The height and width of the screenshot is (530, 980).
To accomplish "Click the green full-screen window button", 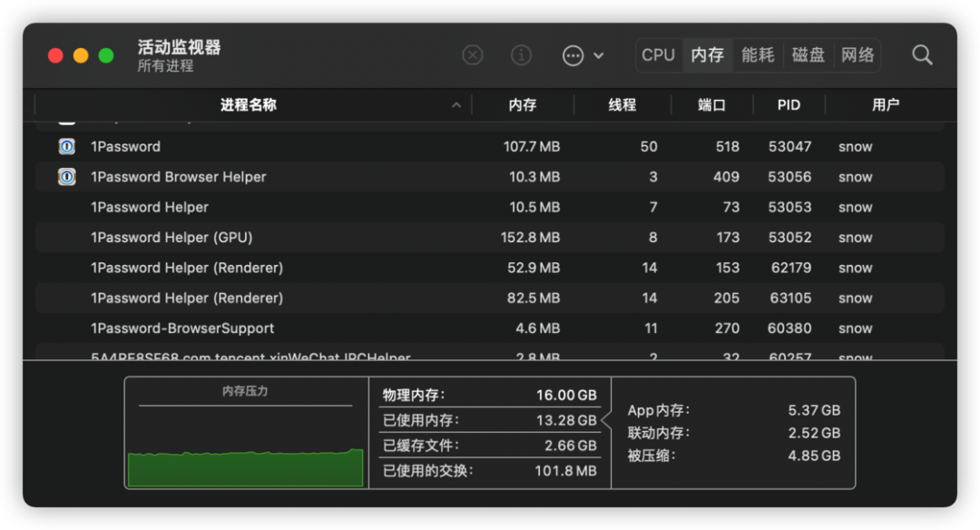I will tap(106, 55).
